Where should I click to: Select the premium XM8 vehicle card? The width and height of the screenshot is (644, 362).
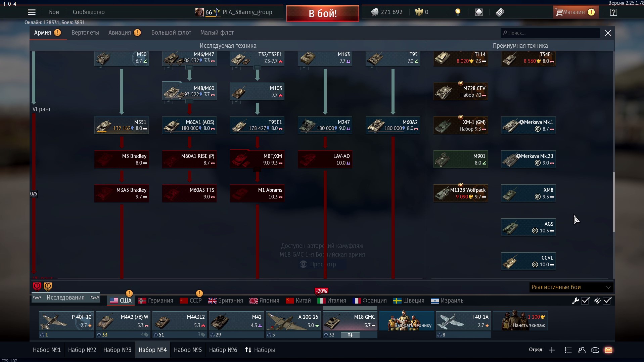click(x=528, y=193)
